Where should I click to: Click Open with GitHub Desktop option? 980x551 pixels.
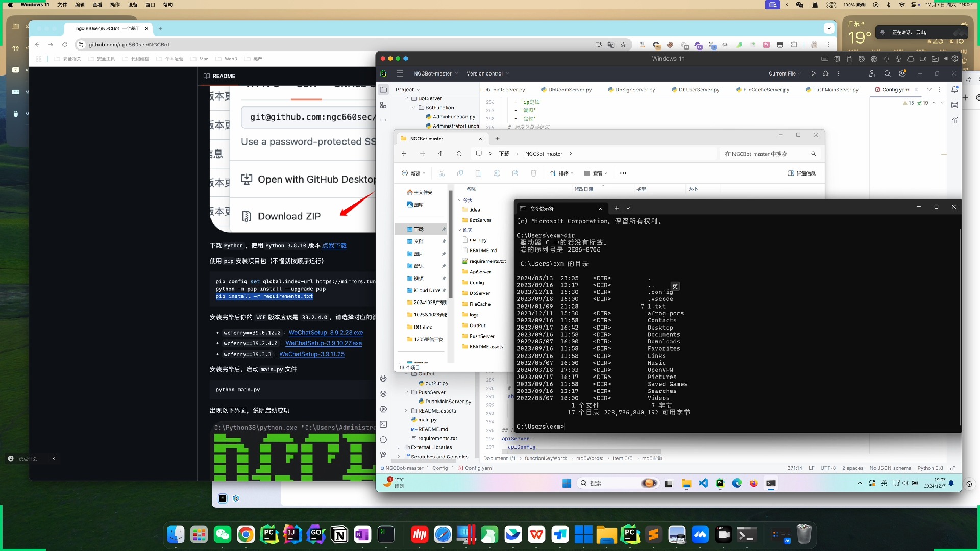tap(308, 180)
